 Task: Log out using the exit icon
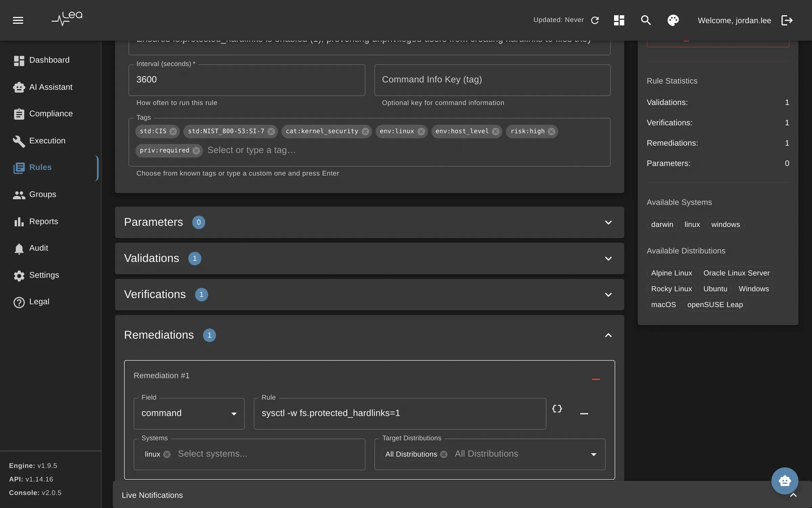(x=787, y=20)
